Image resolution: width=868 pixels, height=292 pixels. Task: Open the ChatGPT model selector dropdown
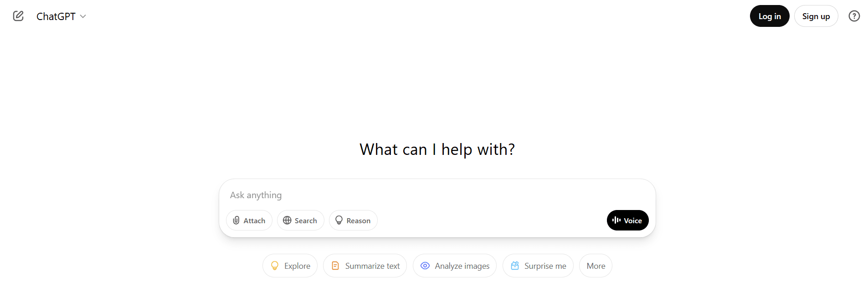(62, 16)
